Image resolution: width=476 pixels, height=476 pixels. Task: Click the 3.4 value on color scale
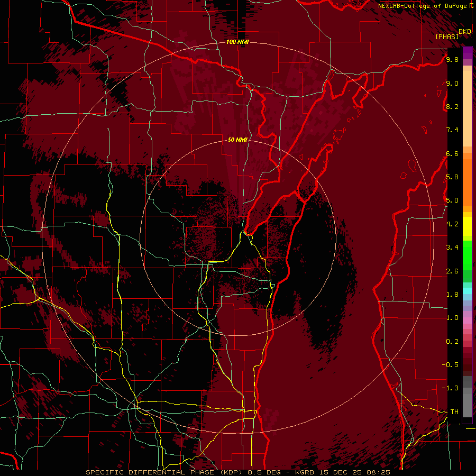click(452, 248)
